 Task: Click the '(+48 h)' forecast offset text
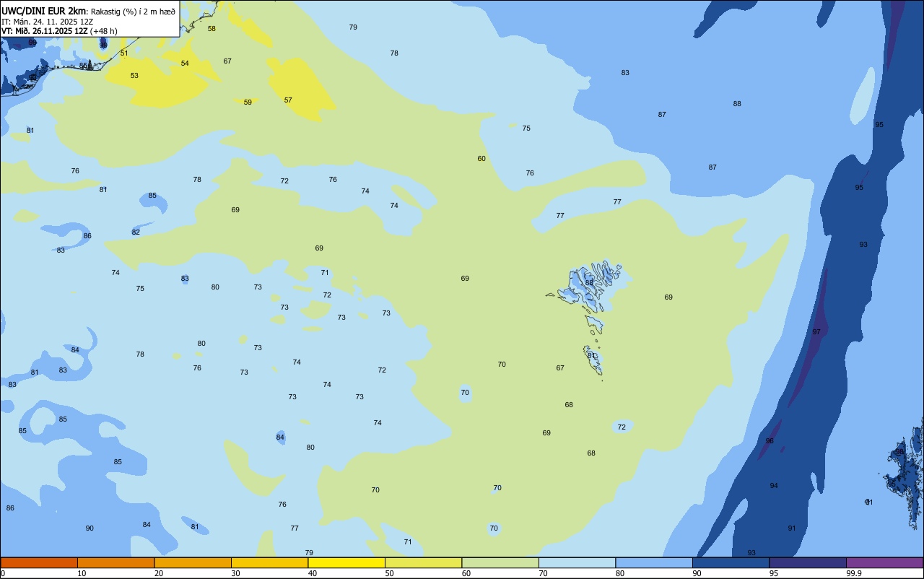(104, 31)
